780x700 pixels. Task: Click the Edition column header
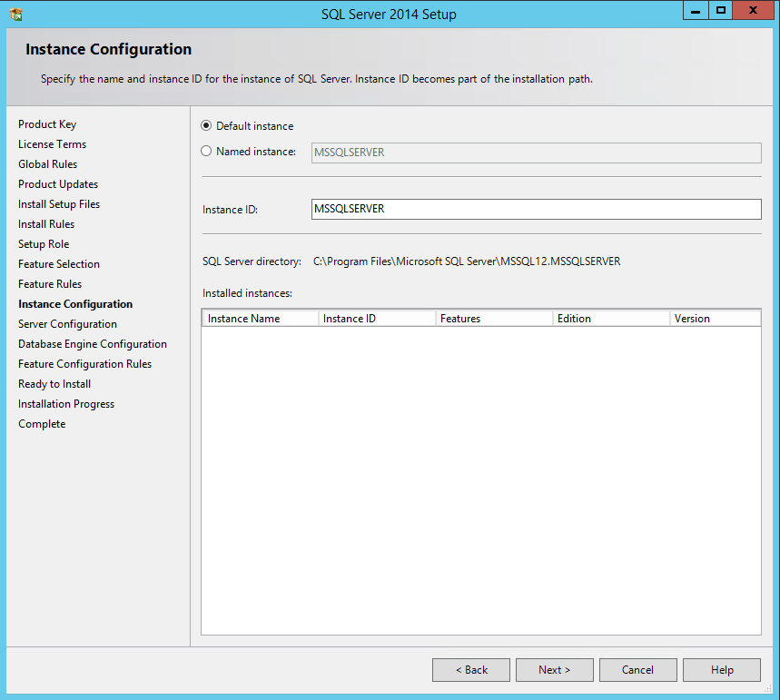610,319
